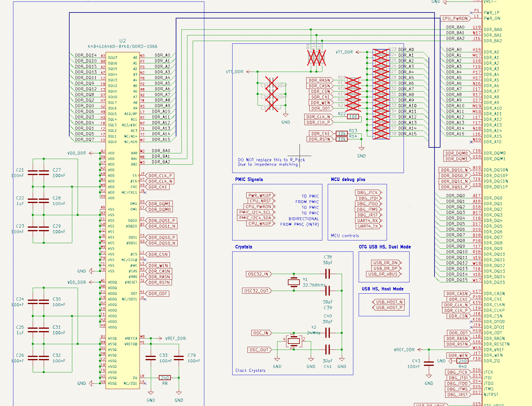
Task: Select the 24MHz crystal Y2 symbol
Action: coord(294,341)
